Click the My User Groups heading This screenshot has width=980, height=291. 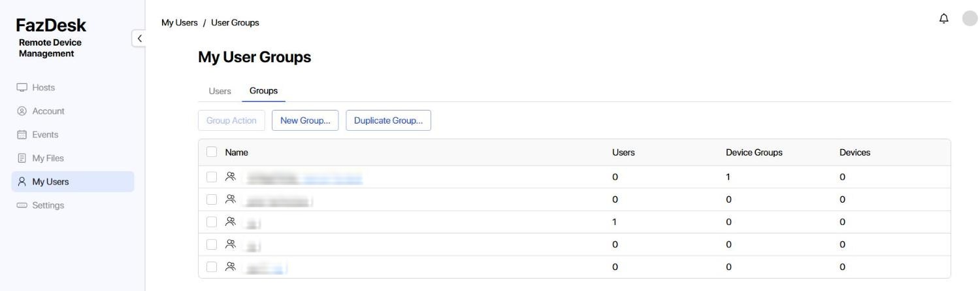pos(254,57)
